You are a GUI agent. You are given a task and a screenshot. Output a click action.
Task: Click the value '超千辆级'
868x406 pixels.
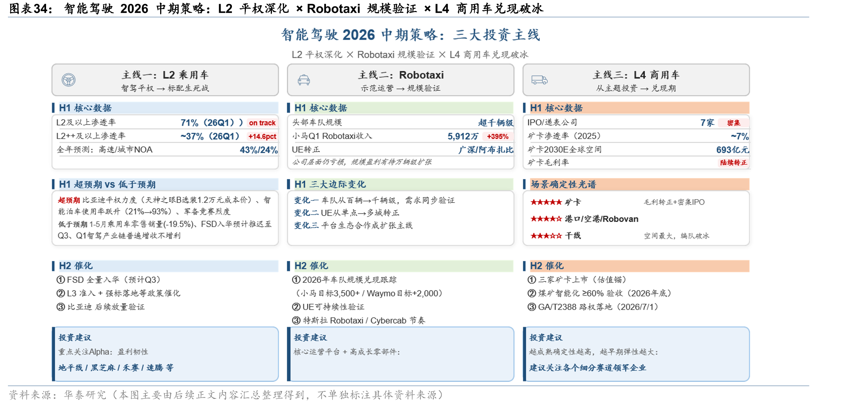coord(496,123)
